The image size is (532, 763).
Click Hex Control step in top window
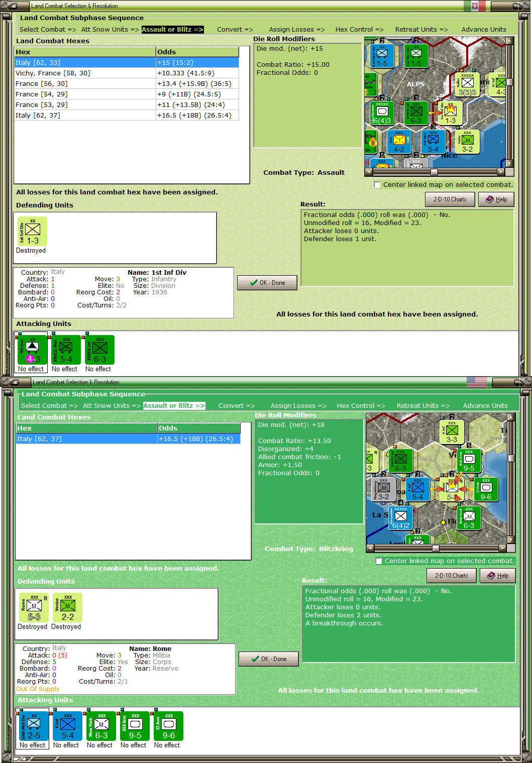pyautogui.click(x=359, y=29)
